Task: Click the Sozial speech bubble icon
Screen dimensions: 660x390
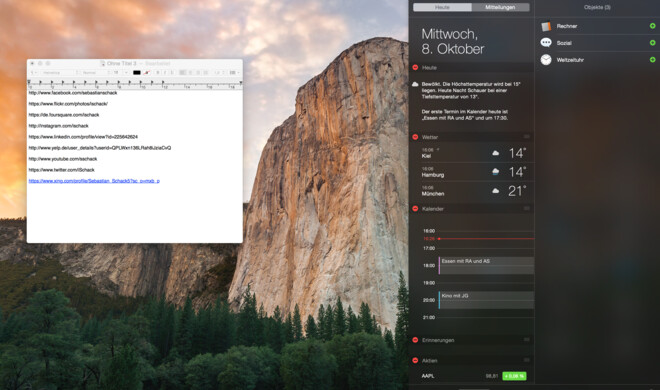Action: click(x=546, y=43)
